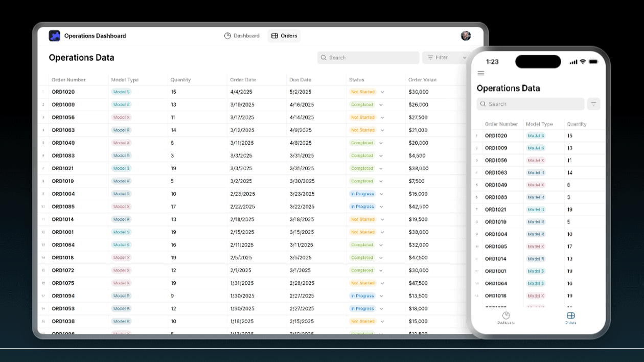Click the Order Date column header
The image size is (644, 362).
[x=243, y=80]
